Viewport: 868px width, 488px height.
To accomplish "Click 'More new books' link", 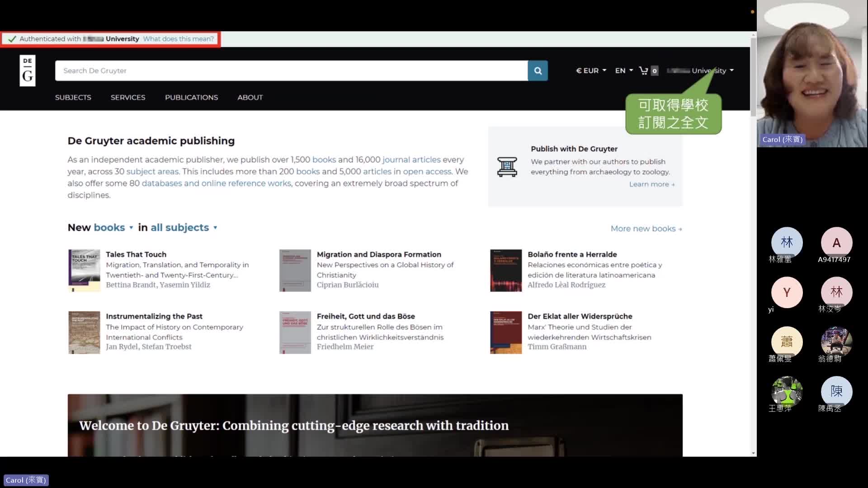I will (x=646, y=229).
